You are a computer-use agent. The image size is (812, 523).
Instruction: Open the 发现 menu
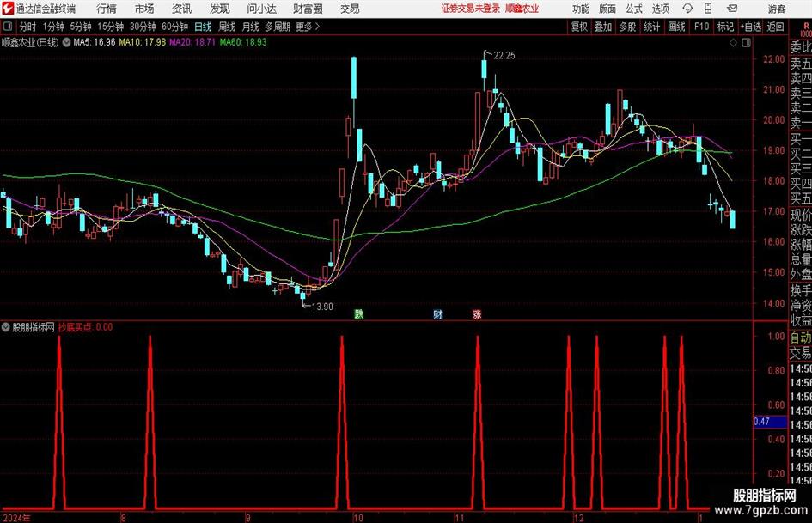coord(220,9)
